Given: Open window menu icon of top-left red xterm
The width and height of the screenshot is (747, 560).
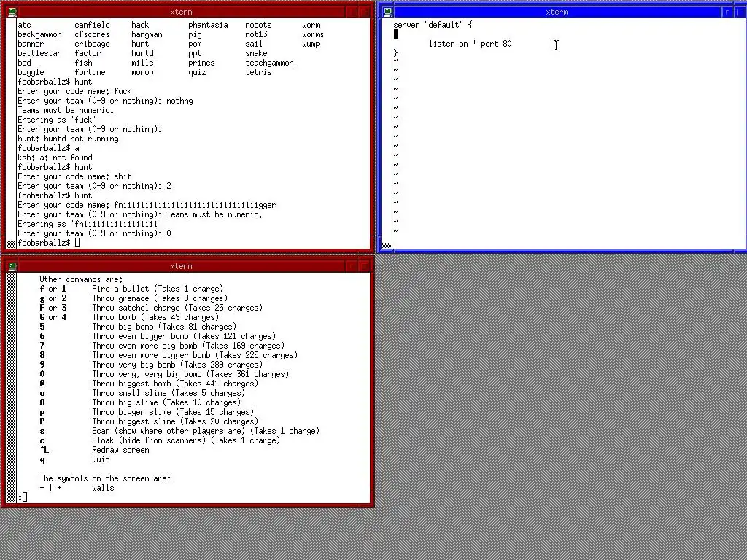Looking at the screenshot, I should [x=12, y=12].
